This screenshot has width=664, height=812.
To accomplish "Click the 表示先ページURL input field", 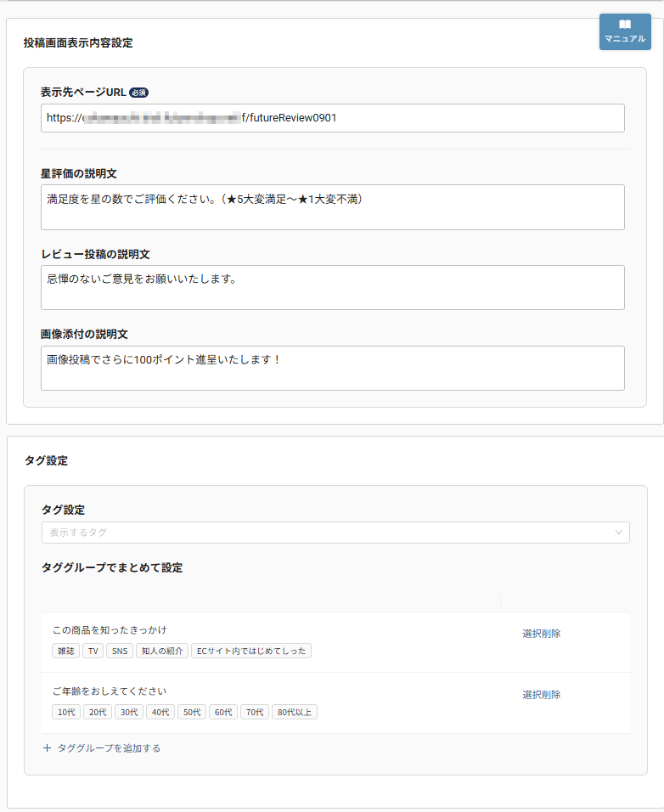I will pos(331,118).
